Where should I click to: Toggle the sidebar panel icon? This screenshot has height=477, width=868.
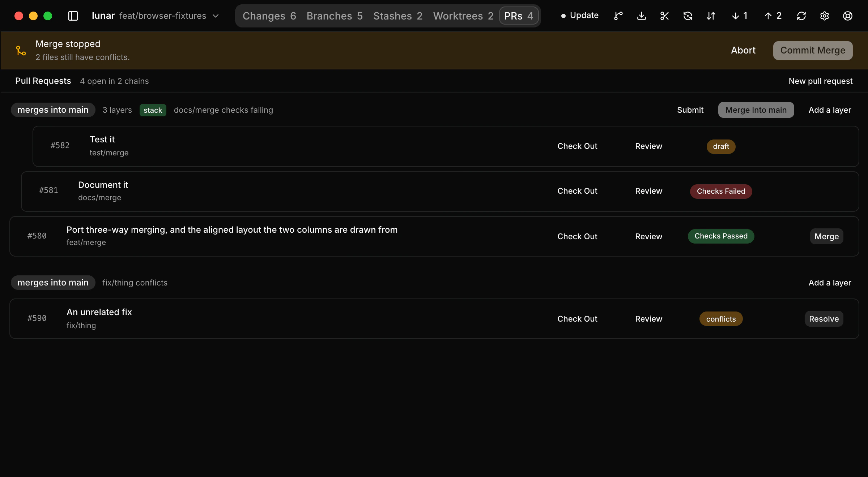pyautogui.click(x=73, y=16)
